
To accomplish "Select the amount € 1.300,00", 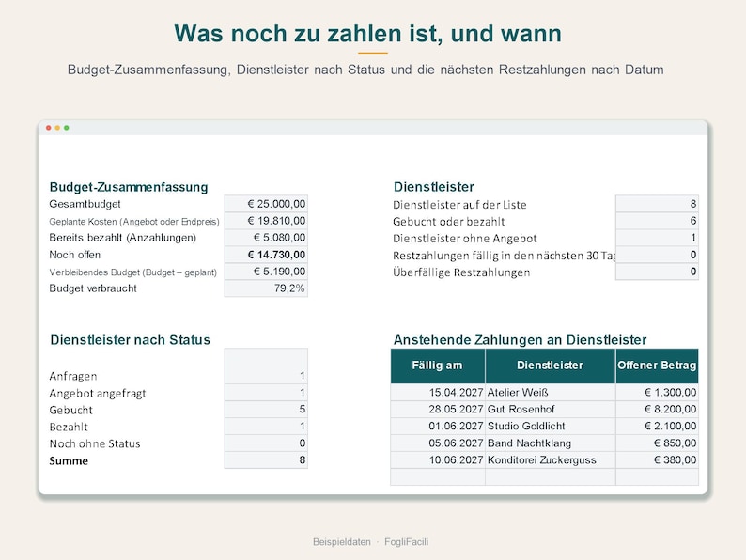I will click(657, 393).
